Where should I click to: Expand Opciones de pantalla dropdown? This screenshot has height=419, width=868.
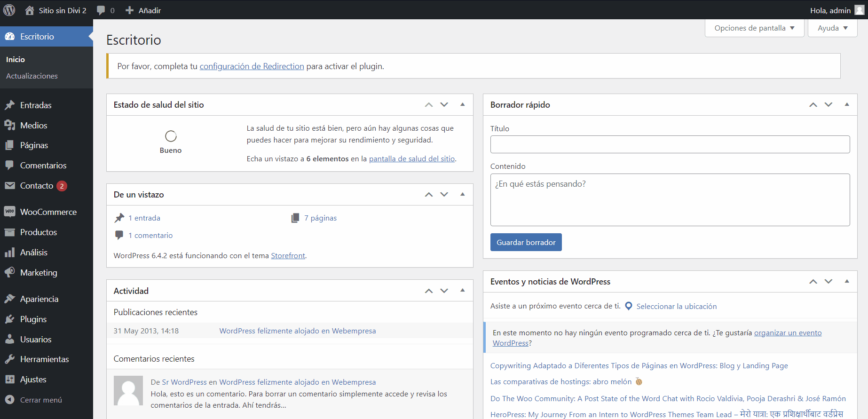pyautogui.click(x=754, y=28)
